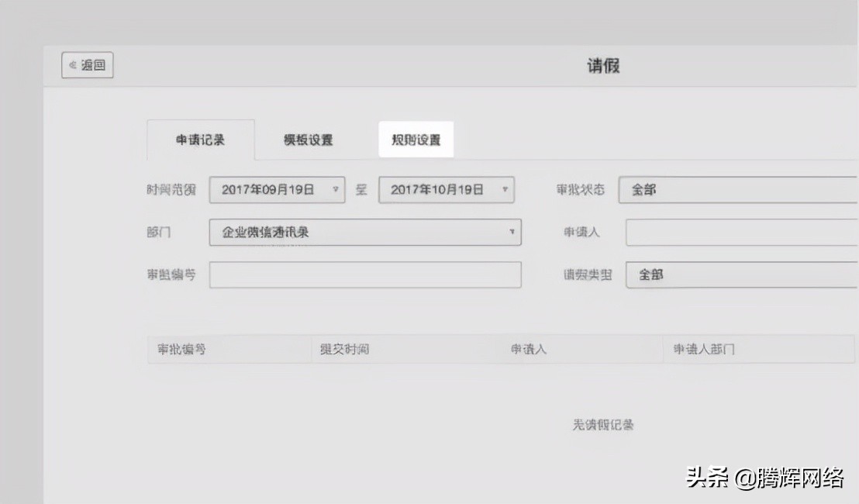
Task: Open the 请假类型 leave type dropdown
Action: click(x=737, y=274)
